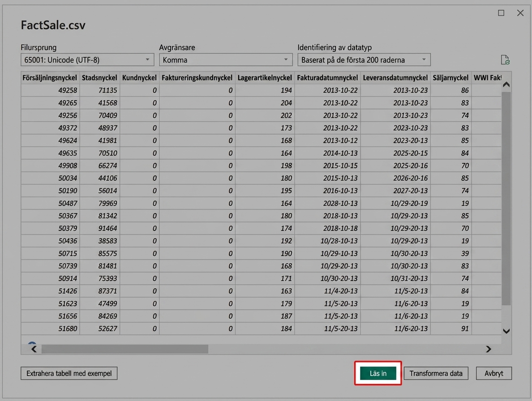
Task: Click cell value 49258
Action: coord(68,90)
